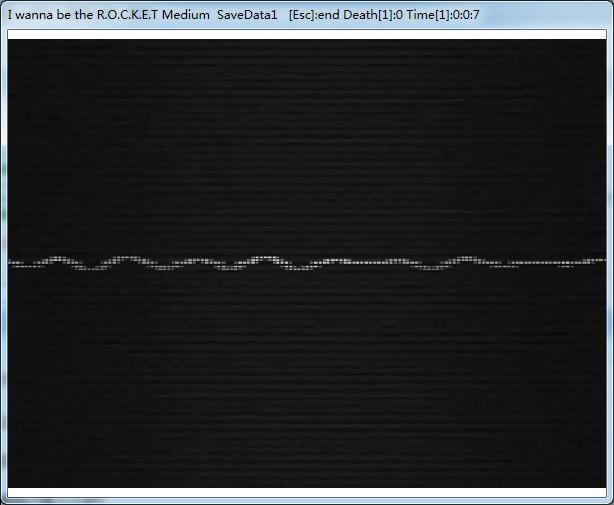Click the right end of the wavy dotted line
This screenshot has height=505, width=614.
[x=602, y=262]
